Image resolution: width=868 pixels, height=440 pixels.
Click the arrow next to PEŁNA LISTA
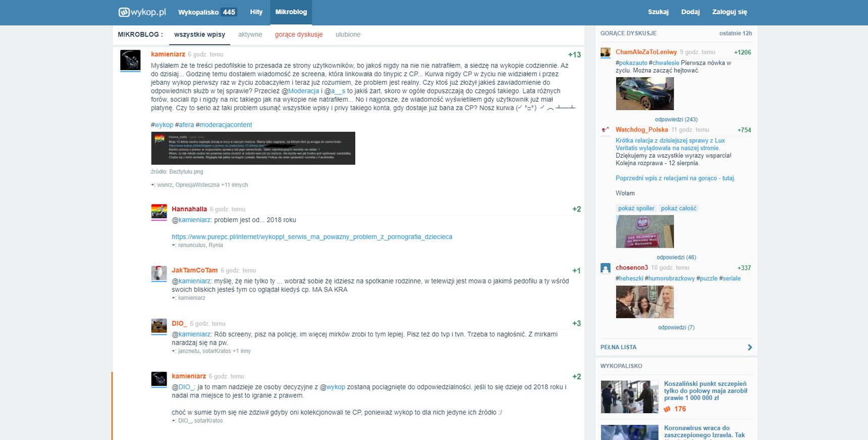click(749, 348)
